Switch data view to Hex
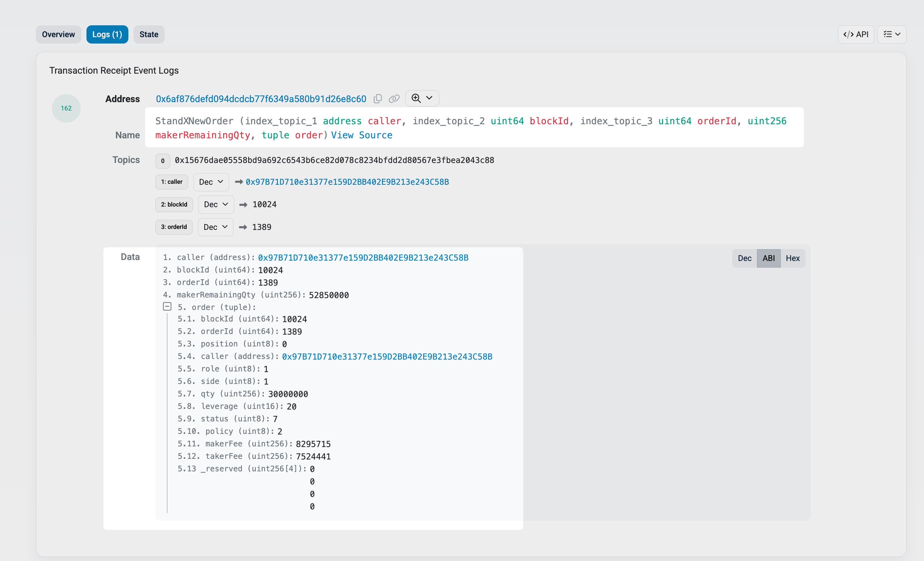 pos(793,258)
